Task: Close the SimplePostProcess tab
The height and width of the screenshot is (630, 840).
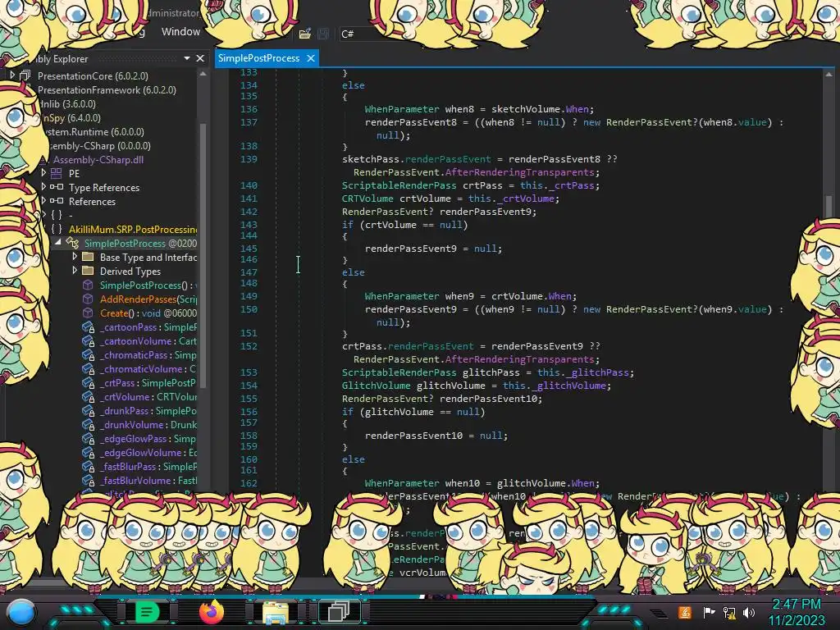Action: pos(311,58)
